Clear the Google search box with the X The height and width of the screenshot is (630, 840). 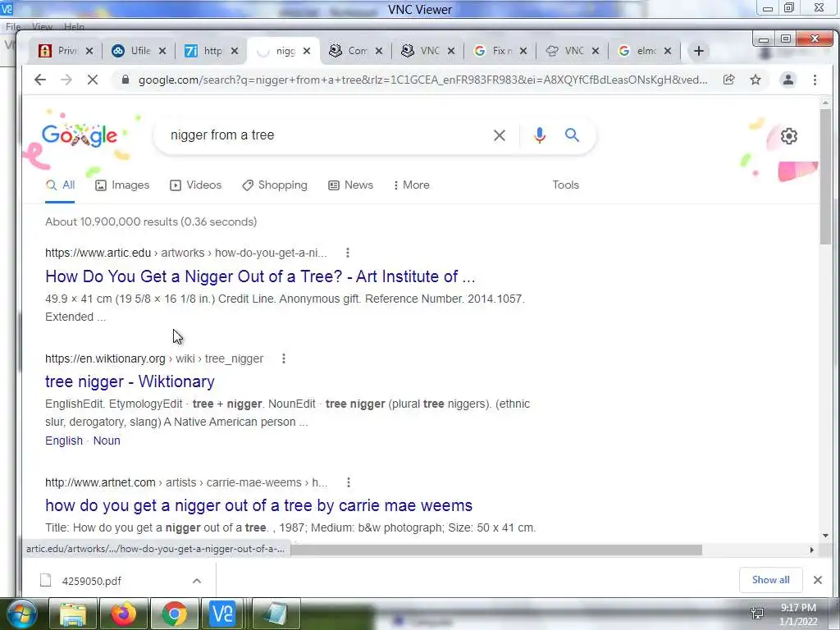coord(500,135)
